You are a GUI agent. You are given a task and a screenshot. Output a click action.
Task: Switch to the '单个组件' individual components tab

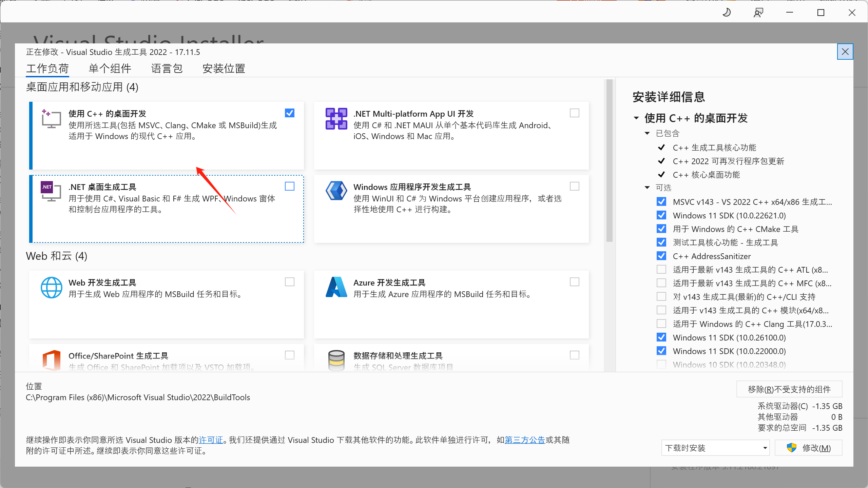[110, 69]
